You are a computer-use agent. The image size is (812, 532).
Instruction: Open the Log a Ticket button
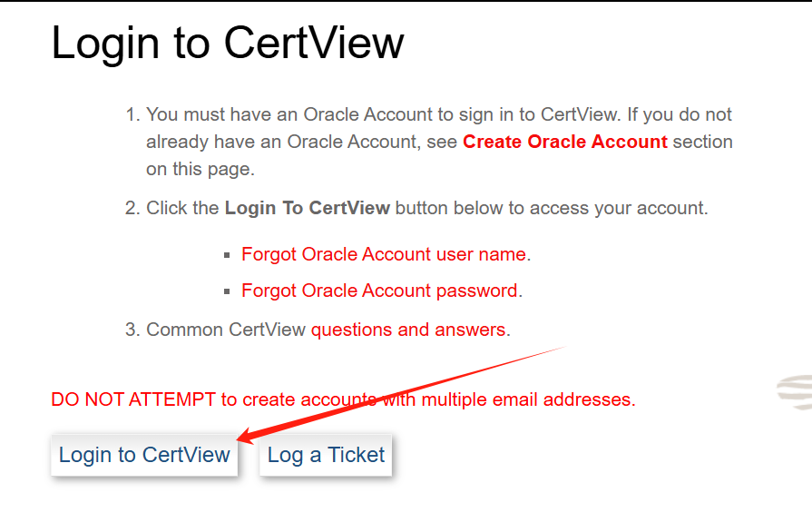(x=326, y=455)
